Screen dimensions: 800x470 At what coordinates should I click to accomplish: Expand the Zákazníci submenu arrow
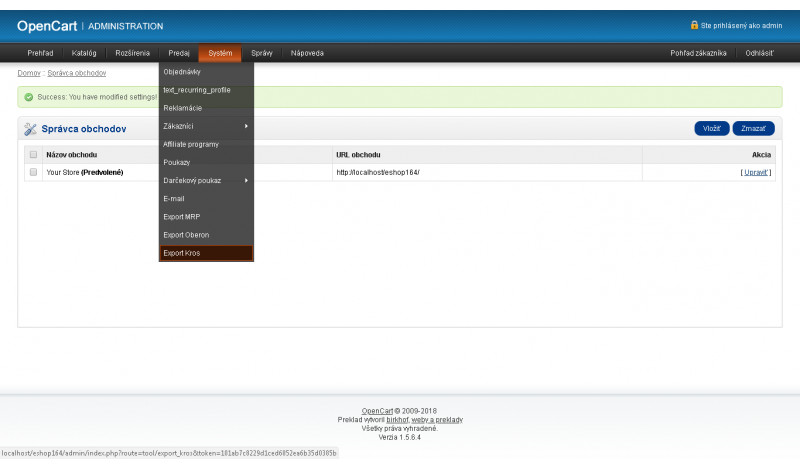[x=246, y=126]
